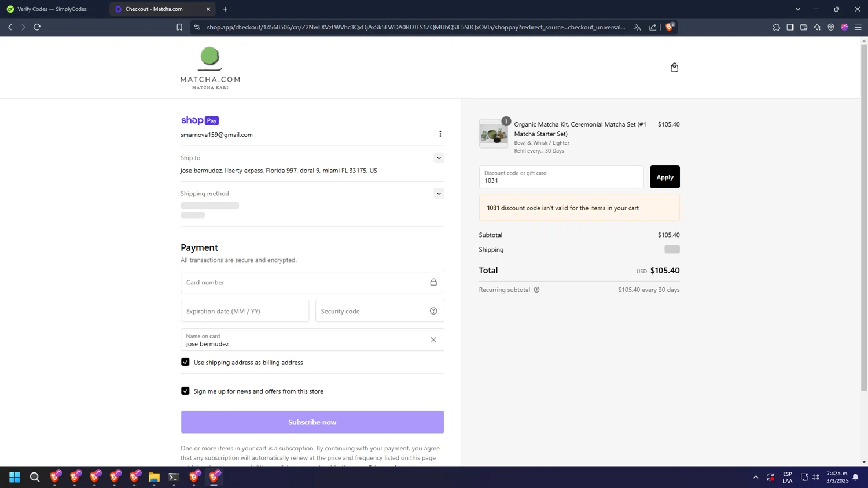Open the tab search dropdown arrow

click(797, 9)
